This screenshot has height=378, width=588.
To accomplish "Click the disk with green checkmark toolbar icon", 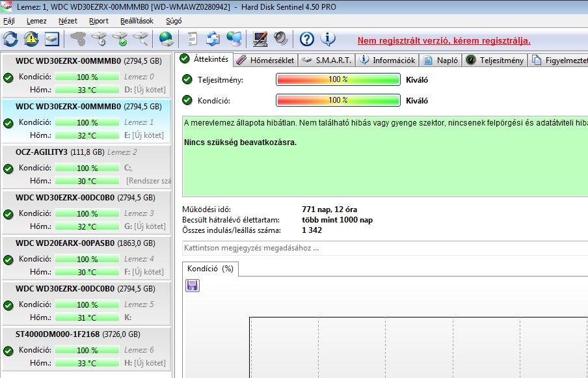I will (x=120, y=38).
